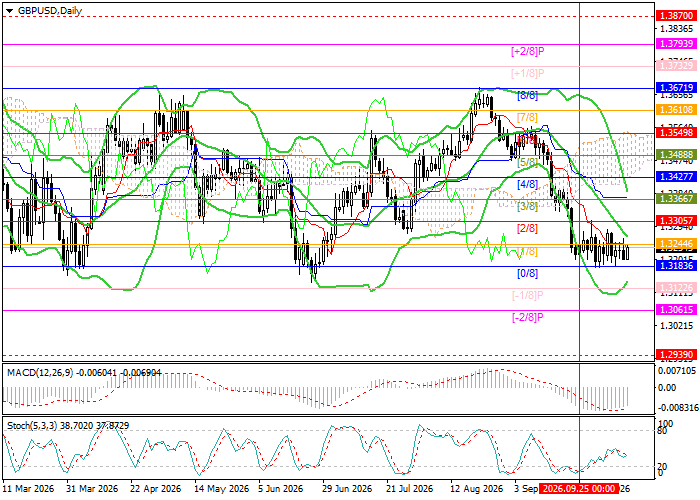The width and height of the screenshot is (700, 500).
Task: Click the 1.30215 price scale value
Action: pos(677,325)
